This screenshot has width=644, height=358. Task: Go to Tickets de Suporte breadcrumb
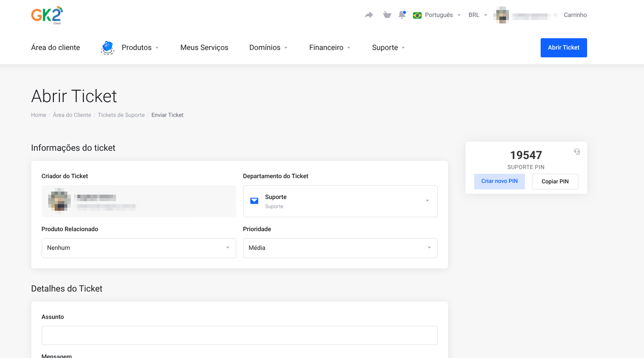121,115
